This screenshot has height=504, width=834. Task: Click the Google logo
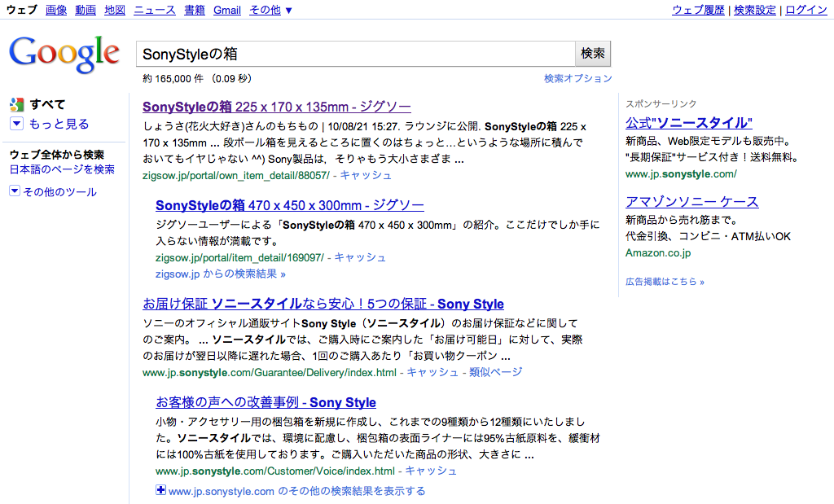(x=64, y=55)
